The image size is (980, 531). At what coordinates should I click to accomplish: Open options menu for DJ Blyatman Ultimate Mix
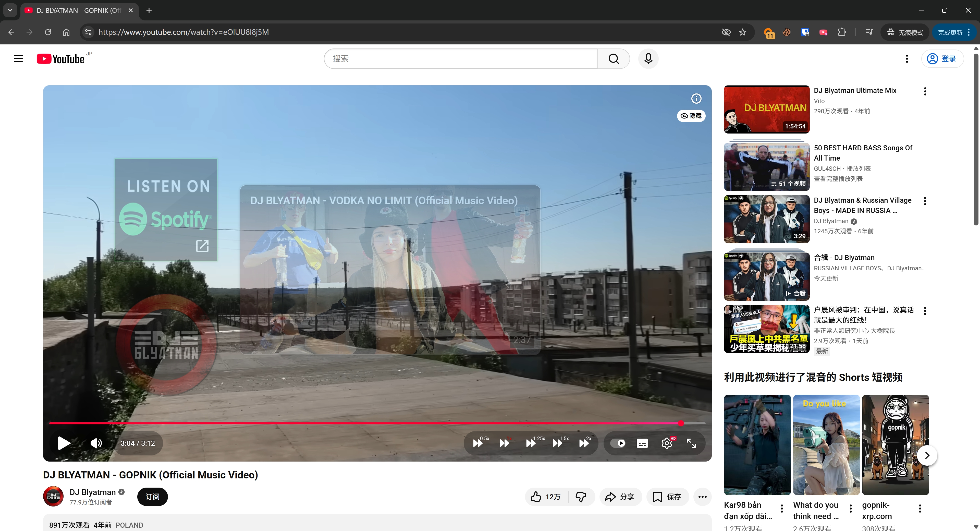925,91
